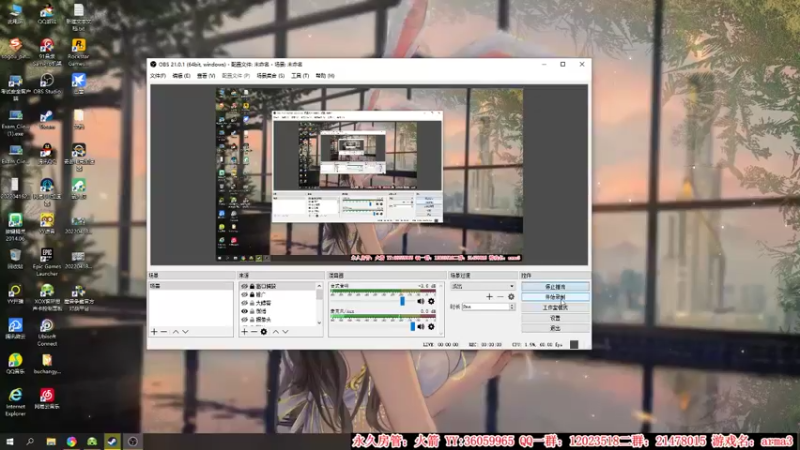
Task: Open desktop audio settings gear
Action: point(431,301)
